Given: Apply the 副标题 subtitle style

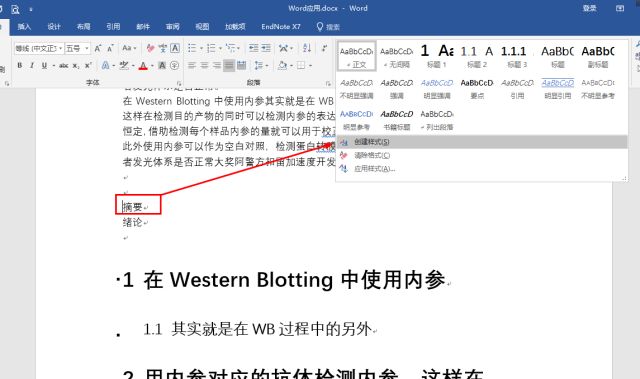Looking at the screenshot, I should coord(598,56).
